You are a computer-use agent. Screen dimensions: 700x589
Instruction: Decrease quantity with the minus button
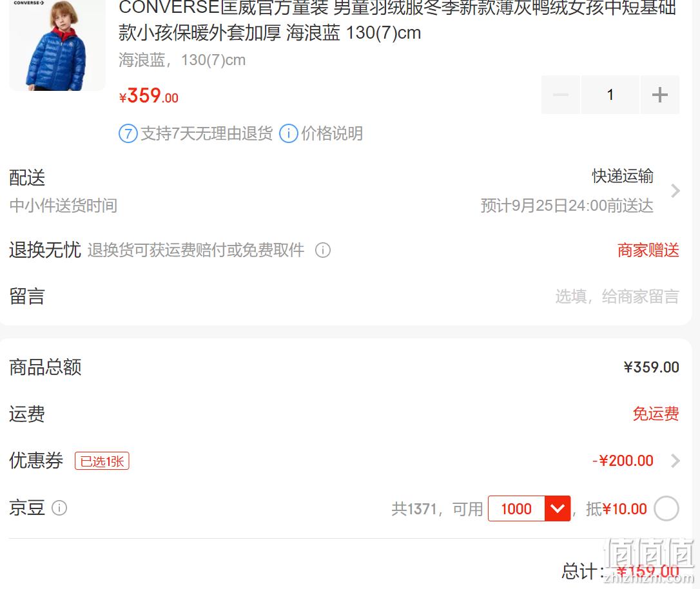pos(561,95)
